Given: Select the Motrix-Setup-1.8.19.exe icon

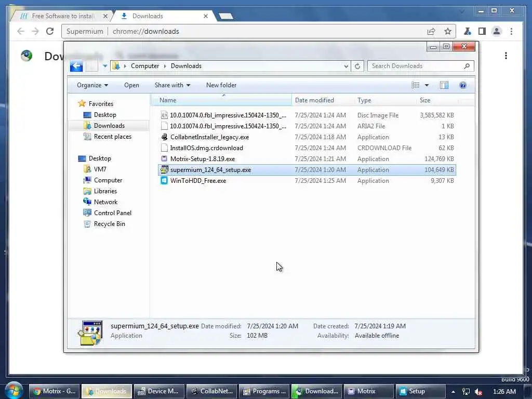Looking at the screenshot, I should coord(164,158).
